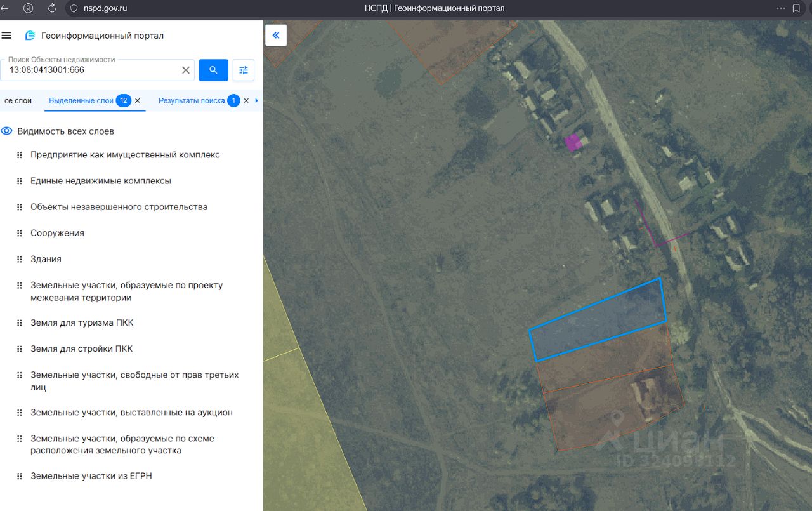Grab drag handle of Земельные участки из ЕГРН

click(x=20, y=476)
